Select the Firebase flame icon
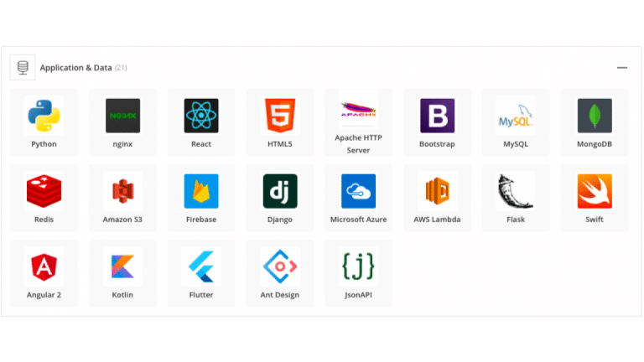 coord(201,191)
